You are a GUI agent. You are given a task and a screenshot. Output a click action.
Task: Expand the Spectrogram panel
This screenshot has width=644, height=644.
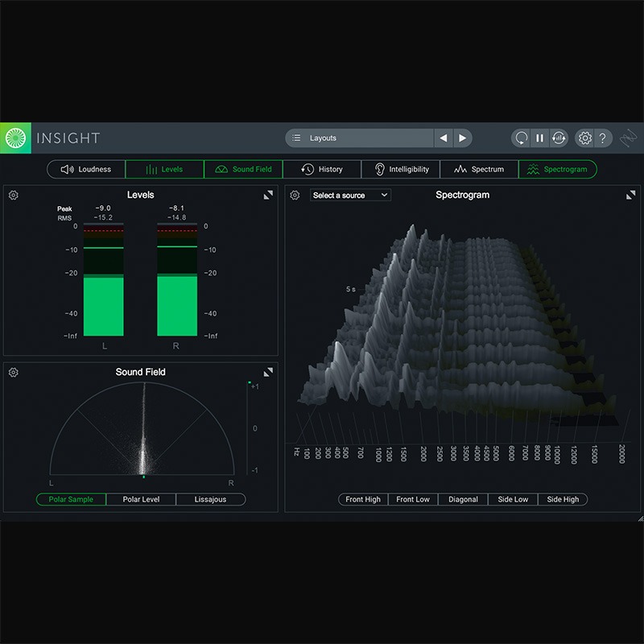[x=630, y=195]
